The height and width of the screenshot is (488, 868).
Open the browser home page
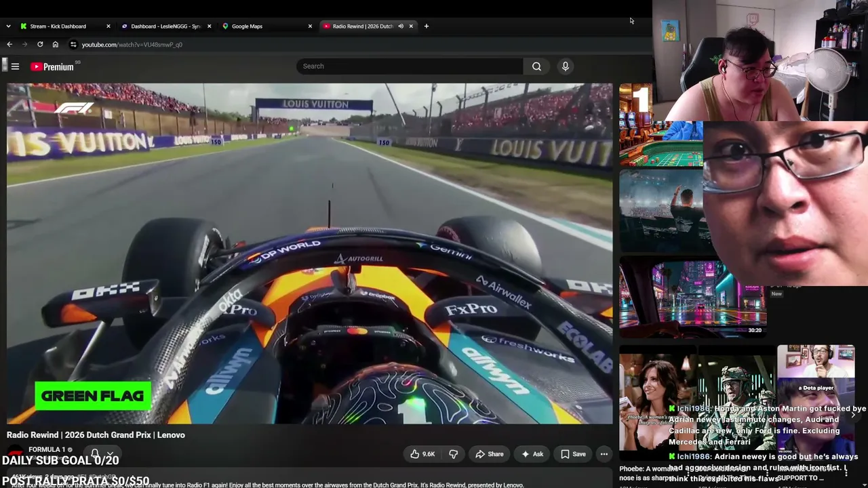point(56,45)
